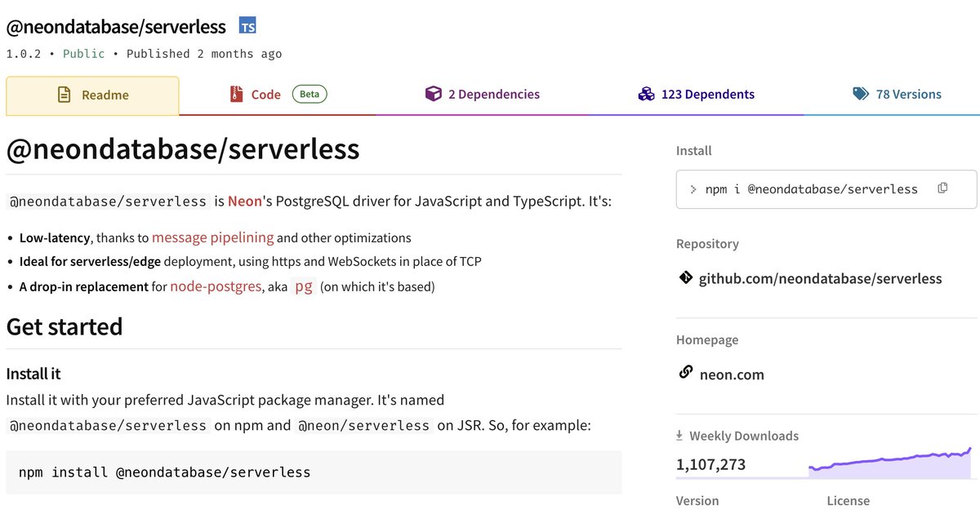Image resolution: width=980 pixels, height=514 pixels.
Task: Open the 123 Dependents tab
Action: click(696, 95)
